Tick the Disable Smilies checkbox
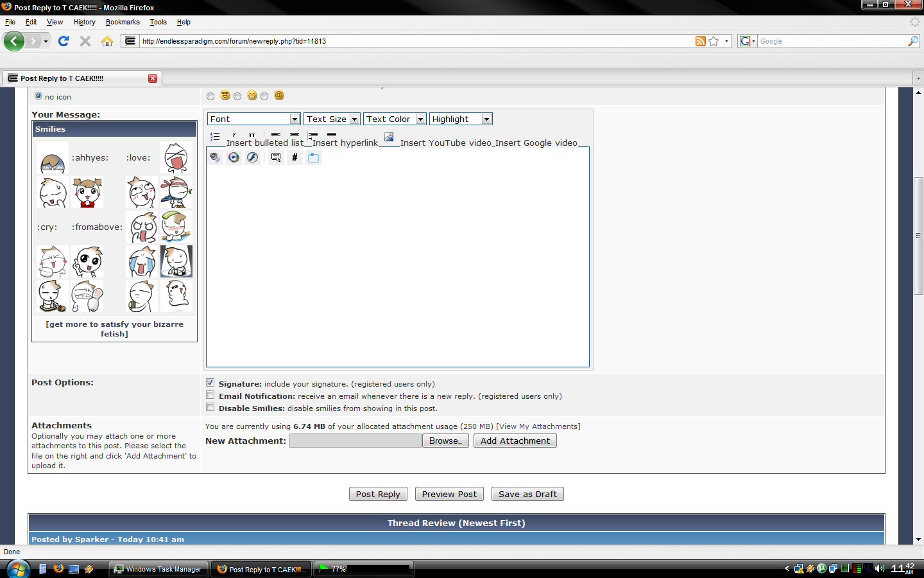Viewport: 924px width, 578px height. coord(210,407)
